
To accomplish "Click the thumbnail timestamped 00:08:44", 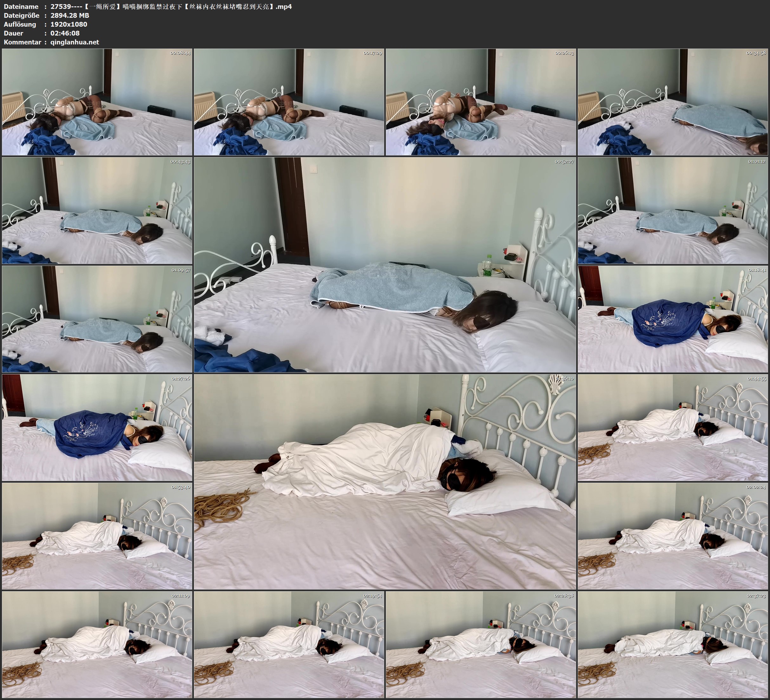I will pos(97,102).
